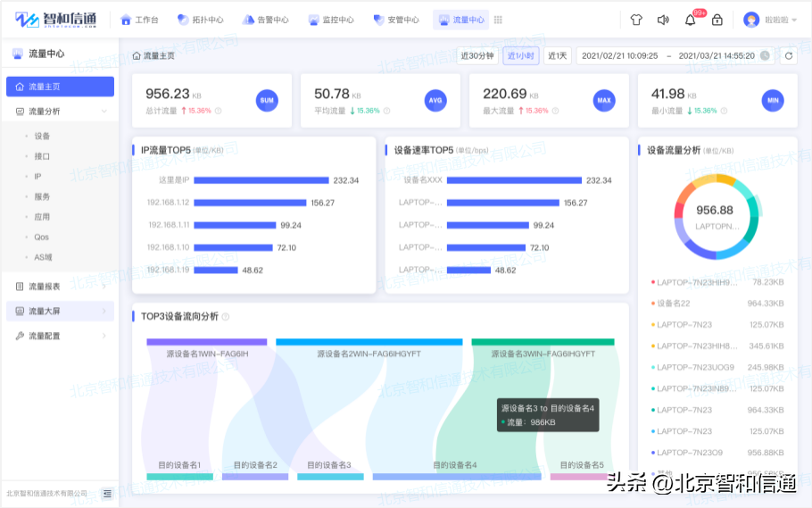This screenshot has height=508, width=812.
Task: Switch to the 拓扑中心 top tab
Action: coord(201,20)
